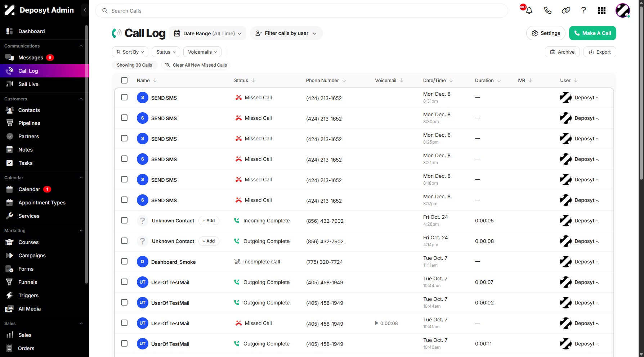This screenshot has height=357, width=644.
Task: Click the Make A Call button
Action: tap(592, 33)
